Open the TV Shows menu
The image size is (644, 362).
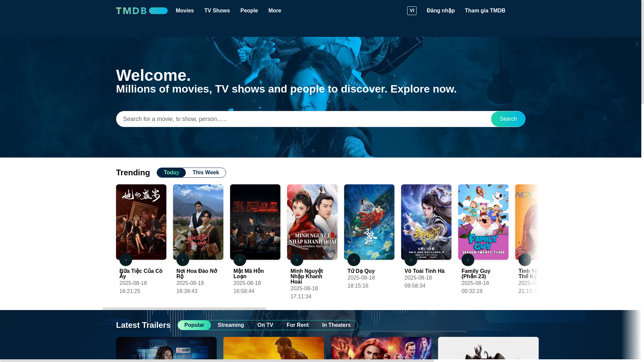pyautogui.click(x=217, y=11)
